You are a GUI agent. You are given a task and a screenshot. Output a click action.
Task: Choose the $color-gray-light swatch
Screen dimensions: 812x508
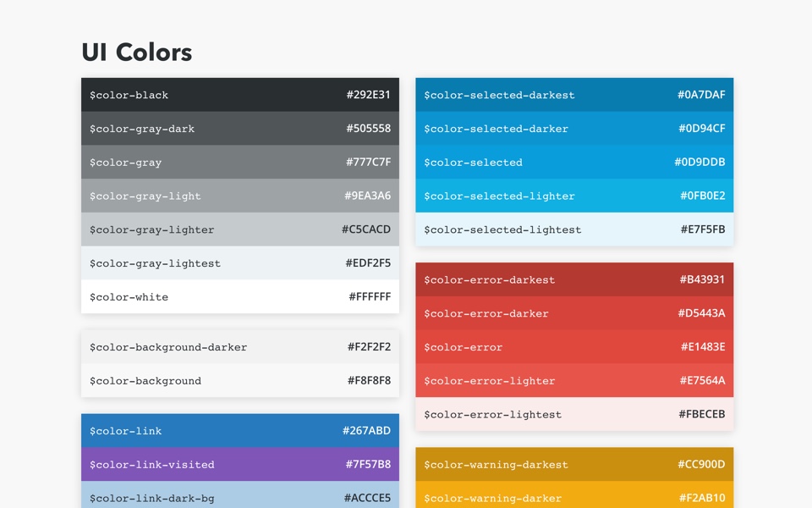[x=239, y=196]
